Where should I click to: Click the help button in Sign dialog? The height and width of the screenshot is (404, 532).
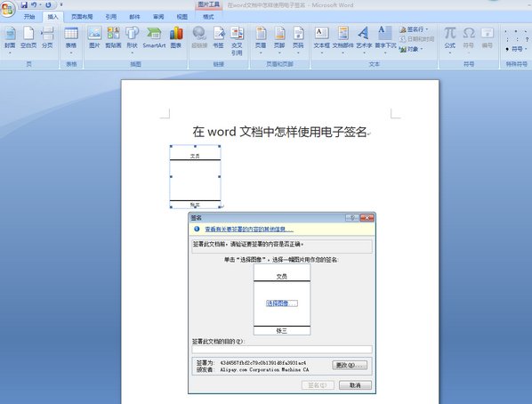tap(352, 218)
